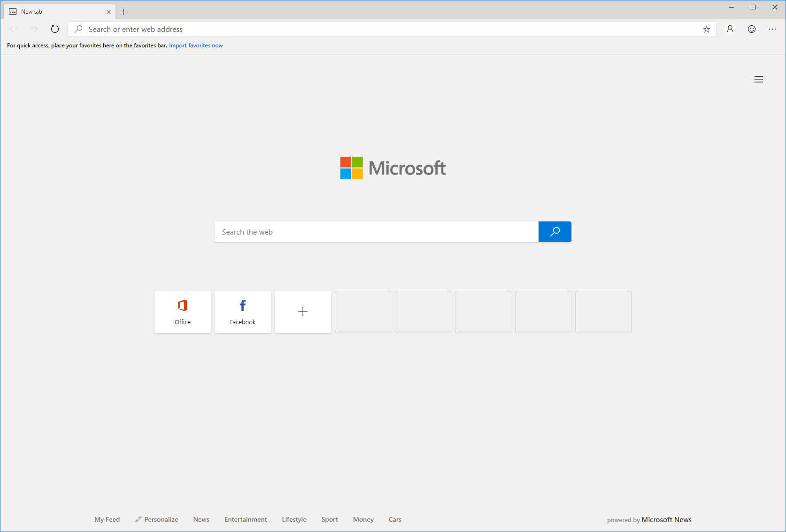Select the Cars feed category
786x532 pixels.
point(395,519)
